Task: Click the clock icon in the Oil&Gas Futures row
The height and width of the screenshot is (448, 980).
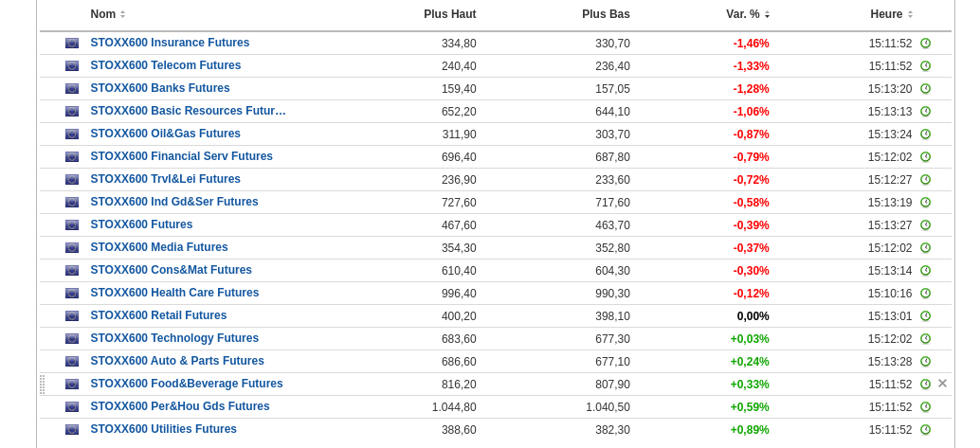Action: [925, 134]
